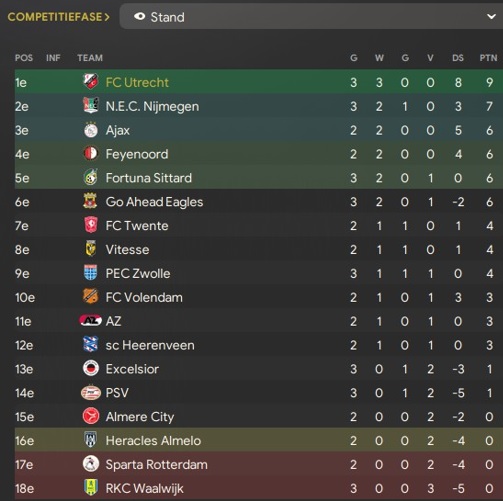Image resolution: width=503 pixels, height=501 pixels.
Task: Sort table by DS column header
Action: point(458,58)
